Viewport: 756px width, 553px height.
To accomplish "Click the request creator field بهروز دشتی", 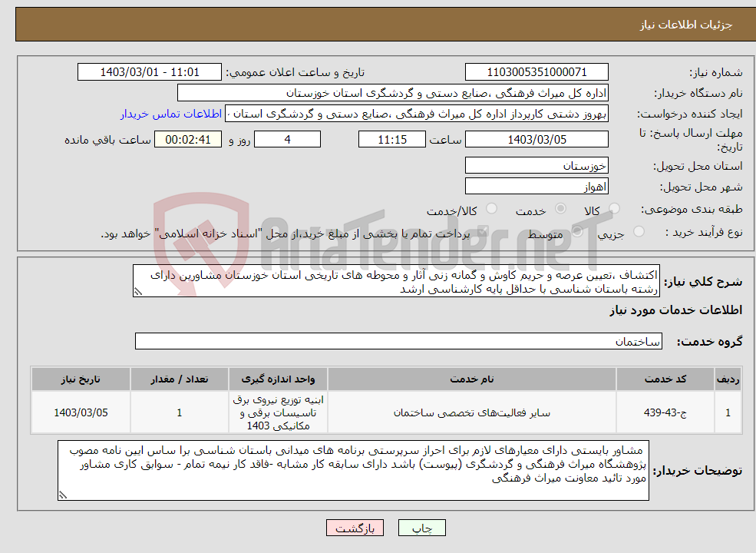I will tap(417, 114).
